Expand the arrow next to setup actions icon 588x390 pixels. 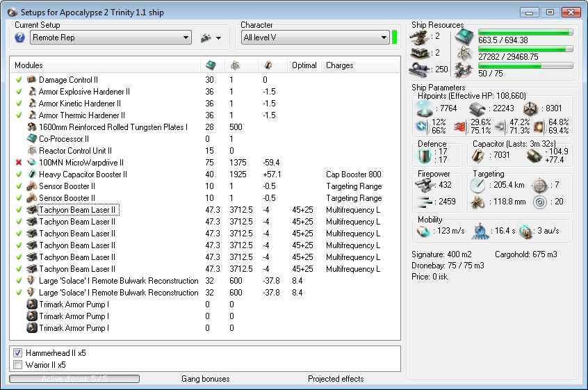(219, 38)
